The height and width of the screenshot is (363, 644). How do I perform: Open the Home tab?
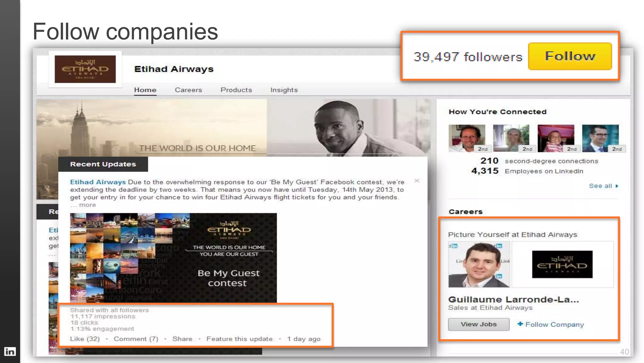[145, 90]
